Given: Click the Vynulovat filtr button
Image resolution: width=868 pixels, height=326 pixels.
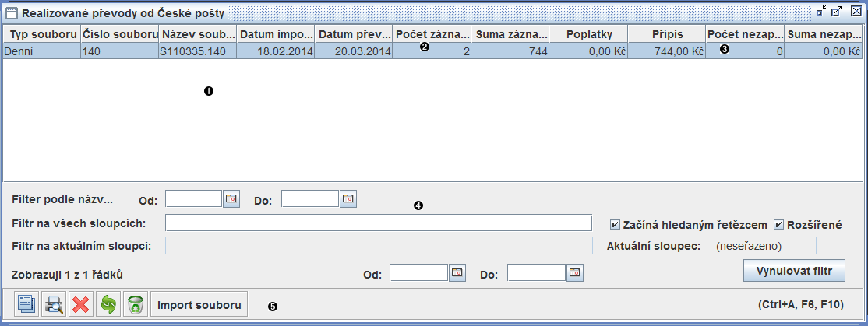Looking at the screenshot, I should [x=795, y=272].
